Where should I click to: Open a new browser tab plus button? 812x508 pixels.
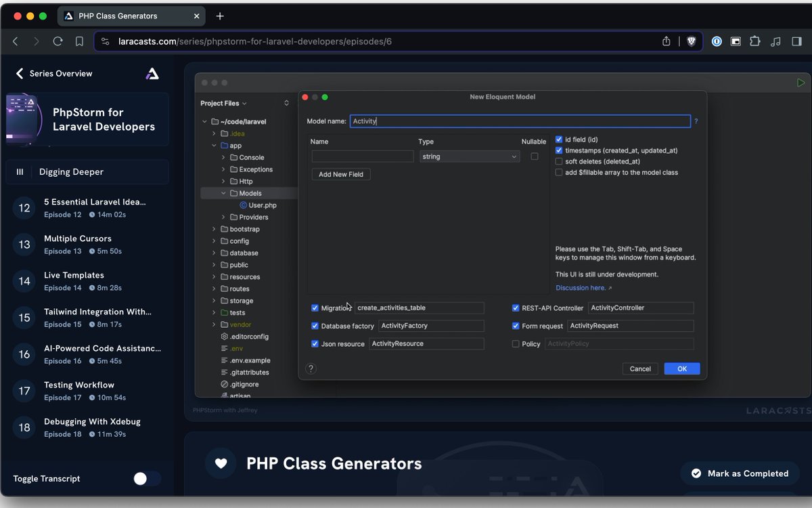coord(220,16)
